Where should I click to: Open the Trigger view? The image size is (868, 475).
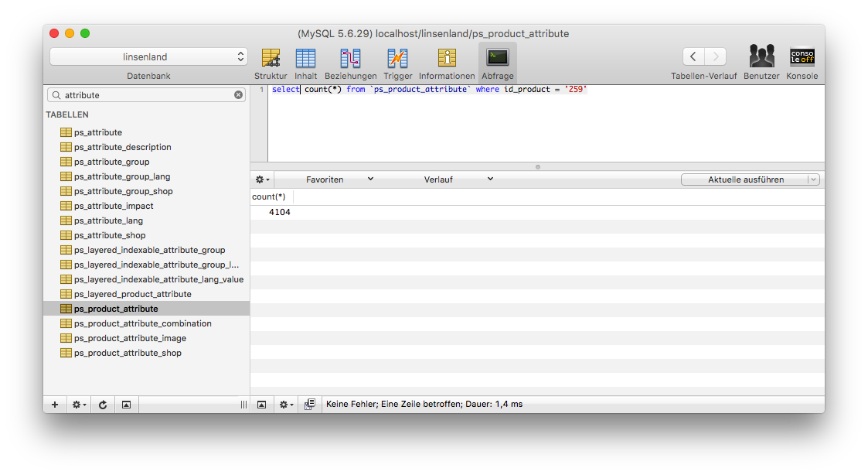(x=397, y=63)
